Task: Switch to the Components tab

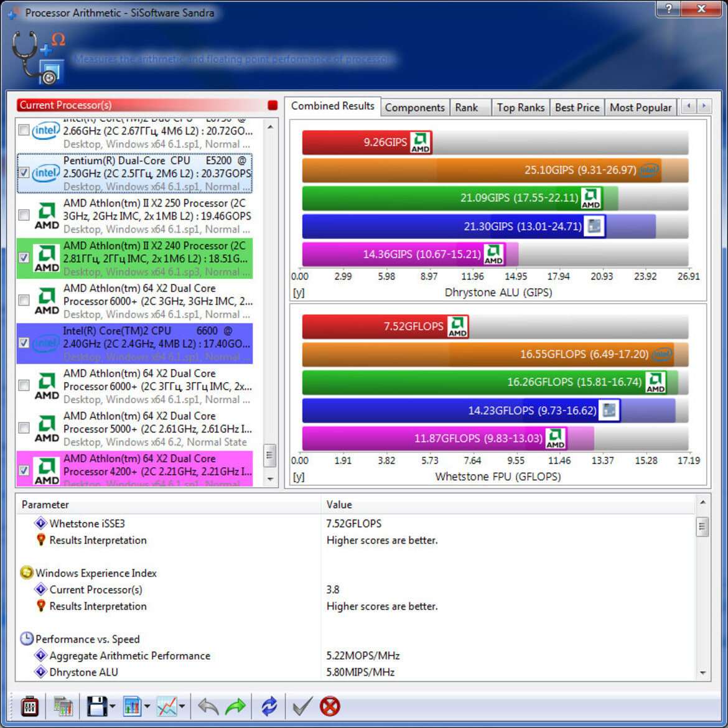Action: click(x=414, y=108)
